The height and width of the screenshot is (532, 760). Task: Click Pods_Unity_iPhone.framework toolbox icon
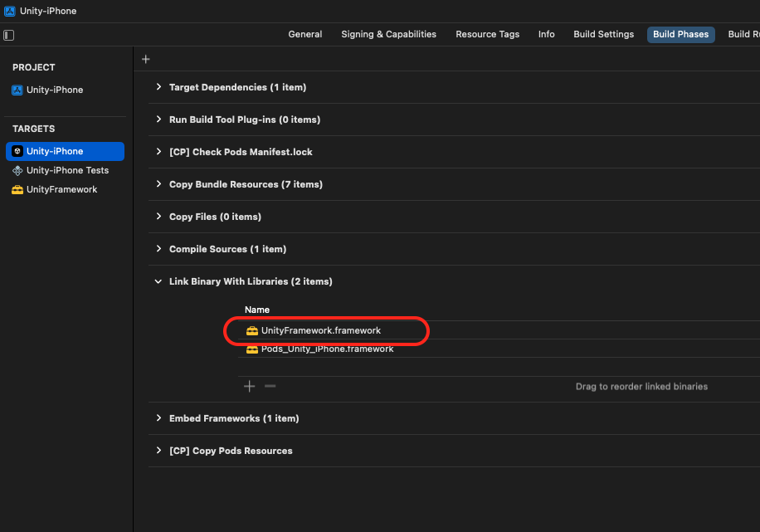pyautogui.click(x=252, y=349)
